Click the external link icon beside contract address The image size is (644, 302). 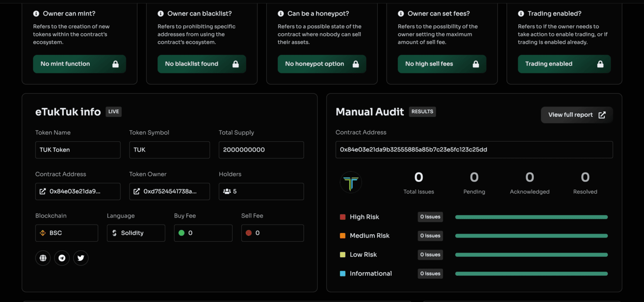click(x=43, y=192)
